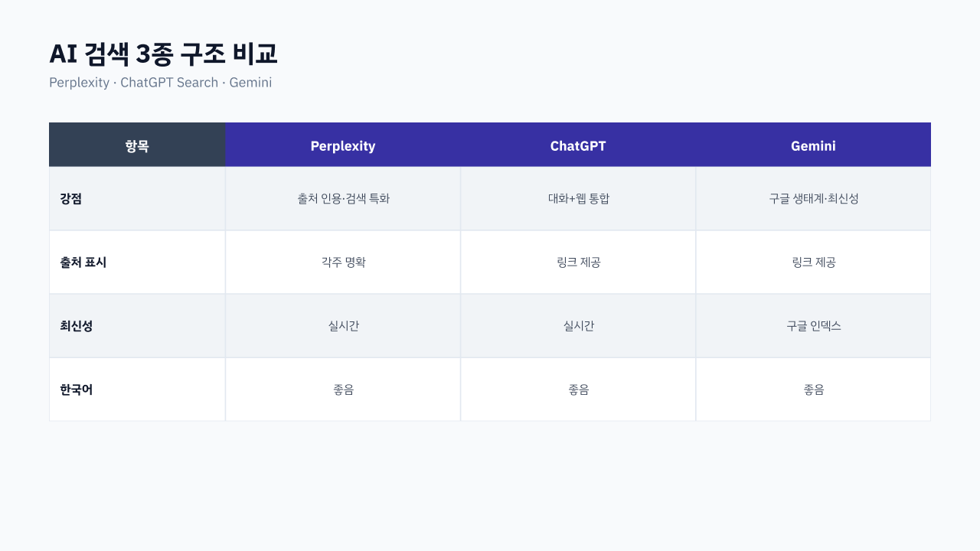Click 링크 제공 in the ChatGPT column

(x=578, y=262)
